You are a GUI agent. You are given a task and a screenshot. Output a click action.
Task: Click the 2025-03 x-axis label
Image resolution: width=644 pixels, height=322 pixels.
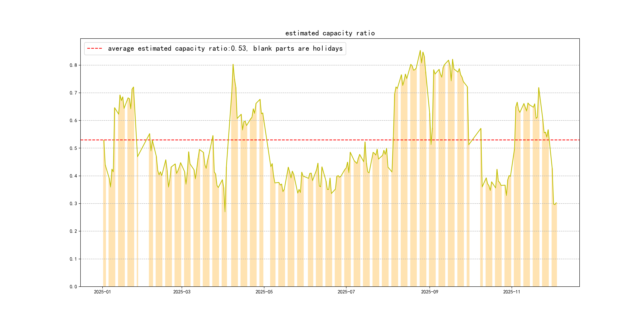[182, 292]
